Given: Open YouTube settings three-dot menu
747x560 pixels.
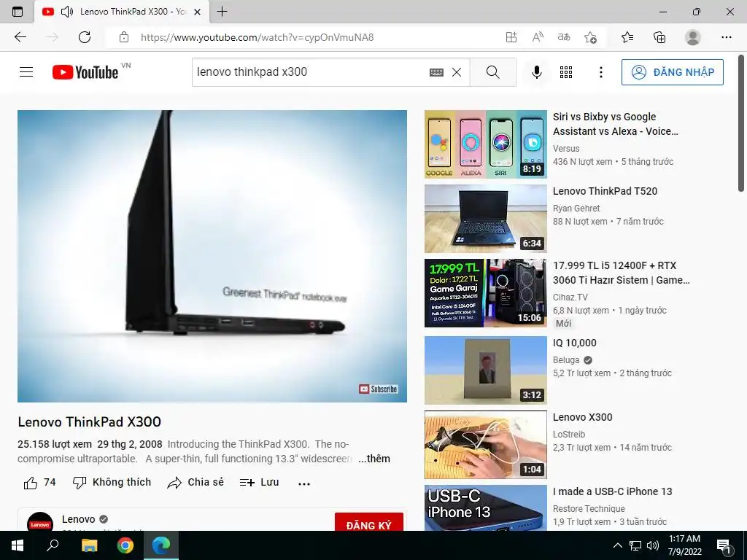Looking at the screenshot, I should click(601, 72).
